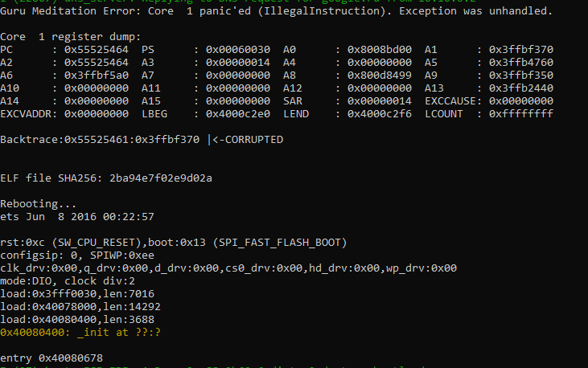Select the LEND value 0x4000c2f6
Screen dimensions: 588x368
pyautogui.click(x=380, y=114)
